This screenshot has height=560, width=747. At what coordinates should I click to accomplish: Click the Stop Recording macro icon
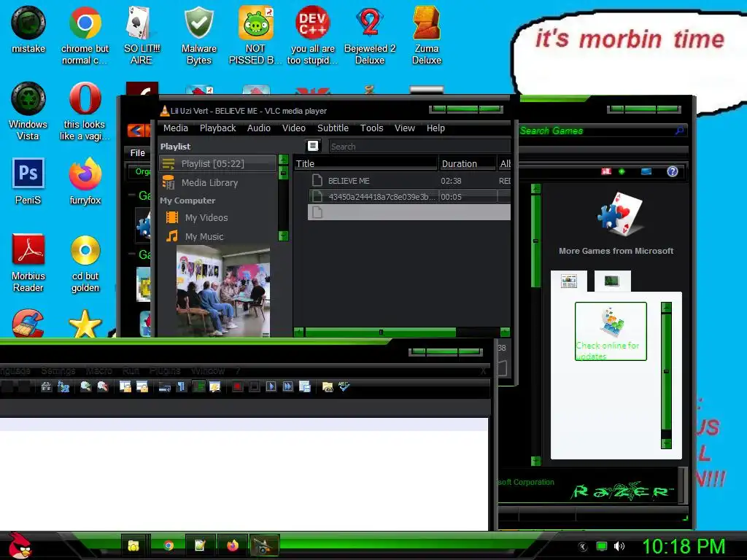[255, 386]
